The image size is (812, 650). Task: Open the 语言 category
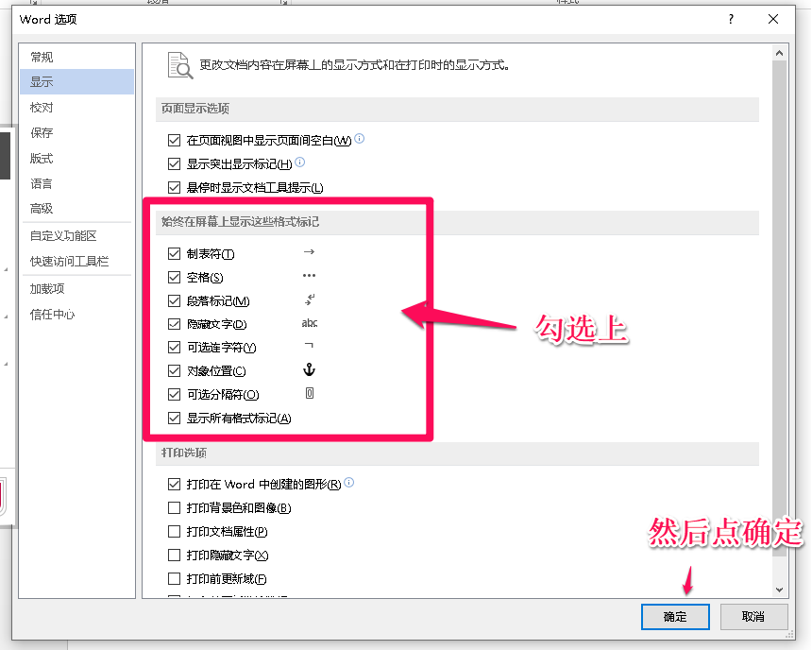[76, 183]
